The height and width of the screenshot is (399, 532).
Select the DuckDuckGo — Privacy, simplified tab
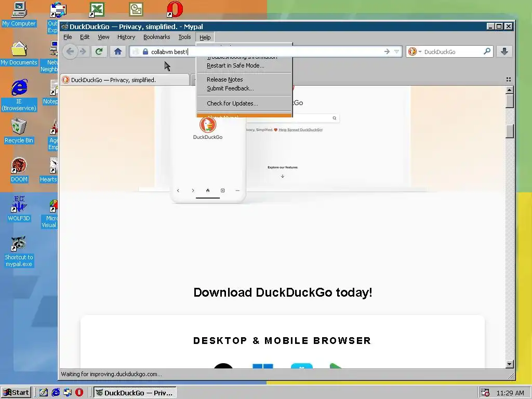pyautogui.click(x=125, y=79)
